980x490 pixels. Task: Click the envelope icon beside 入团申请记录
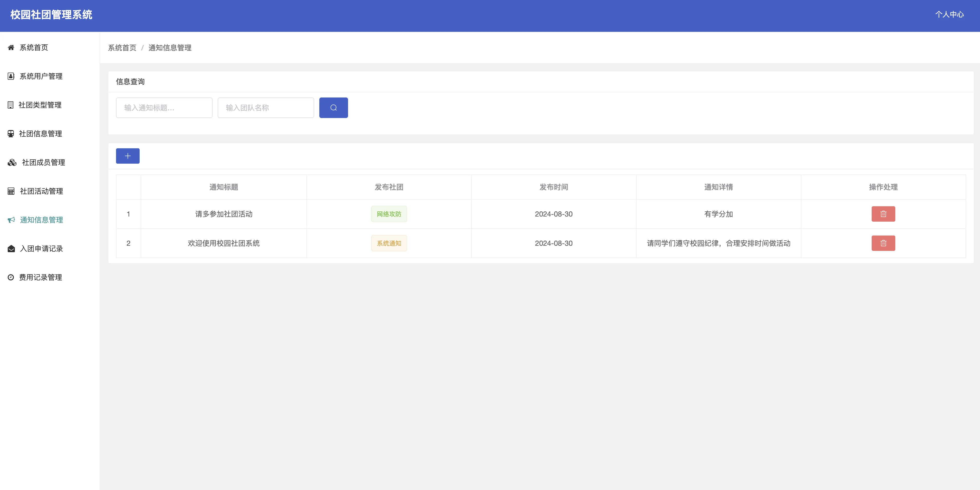(11, 249)
